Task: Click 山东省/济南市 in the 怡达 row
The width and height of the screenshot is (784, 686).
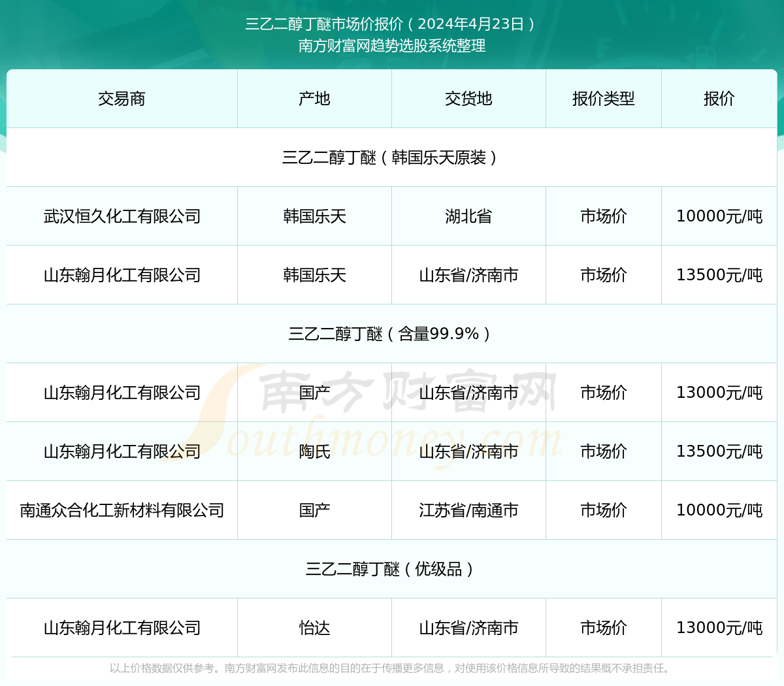Action: (x=468, y=628)
